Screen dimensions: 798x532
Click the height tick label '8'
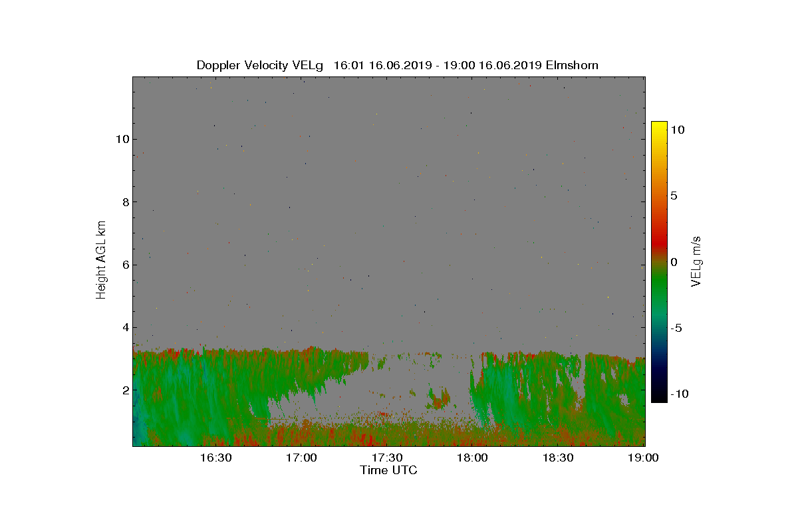pyautogui.click(x=124, y=202)
